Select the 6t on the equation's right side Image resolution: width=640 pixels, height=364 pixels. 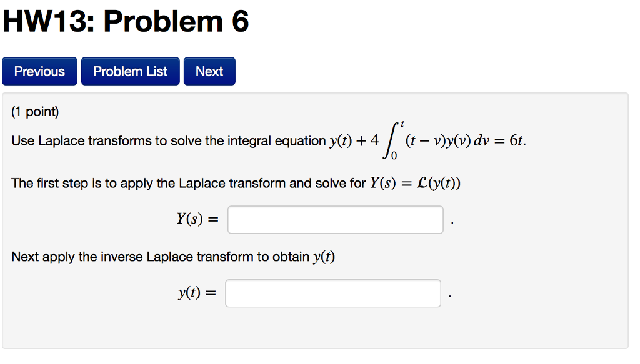coord(516,140)
